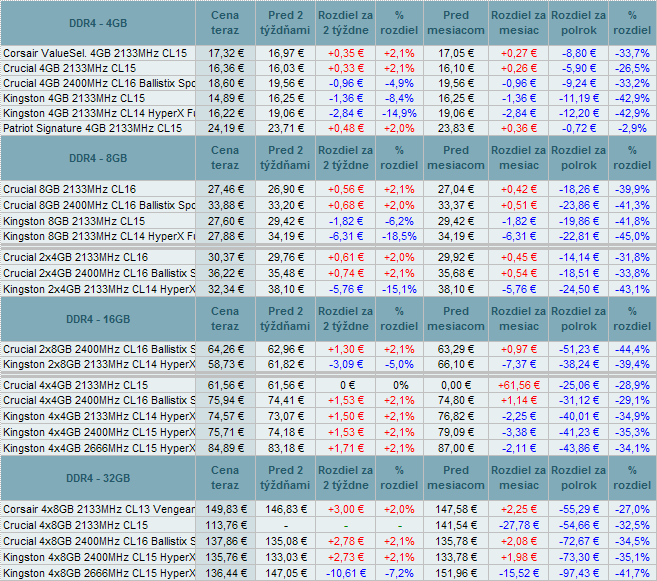Click Kingston 8GB 2133MHz CL14 HyperX name
Image resolution: width=657 pixels, height=581 pixels.
[x=98, y=236]
